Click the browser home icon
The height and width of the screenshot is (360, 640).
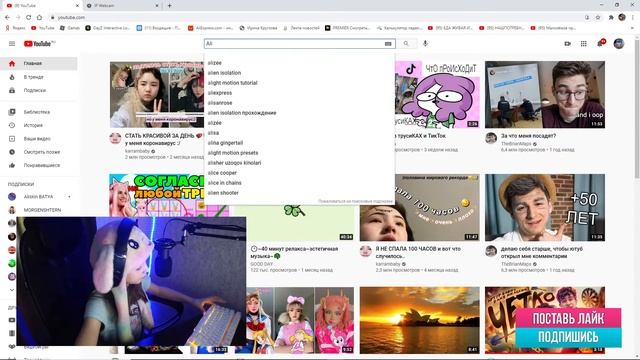[39, 17]
